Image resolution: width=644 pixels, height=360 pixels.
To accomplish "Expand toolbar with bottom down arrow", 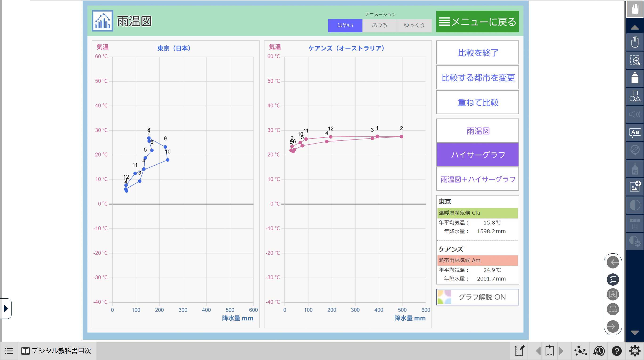I will click(635, 332).
